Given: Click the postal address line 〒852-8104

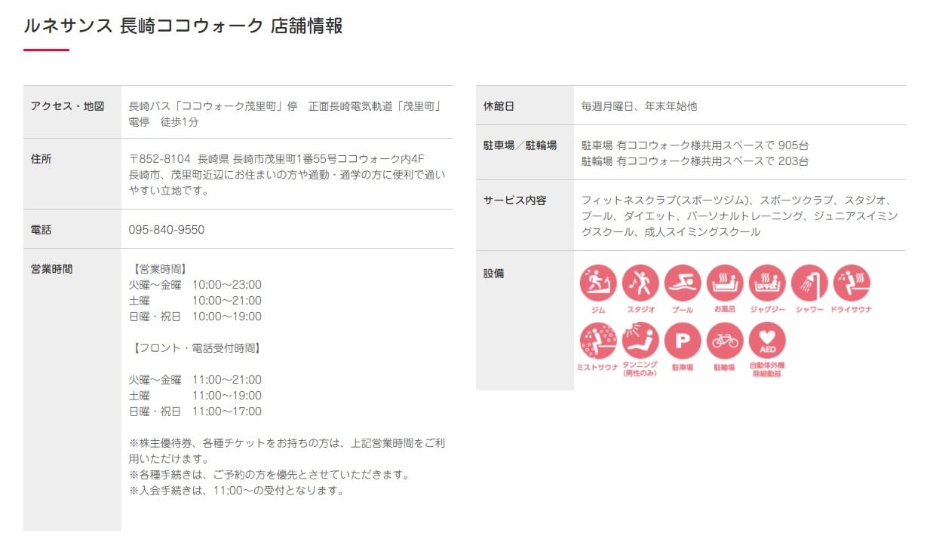Looking at the screenshot, I should point(277,158).
